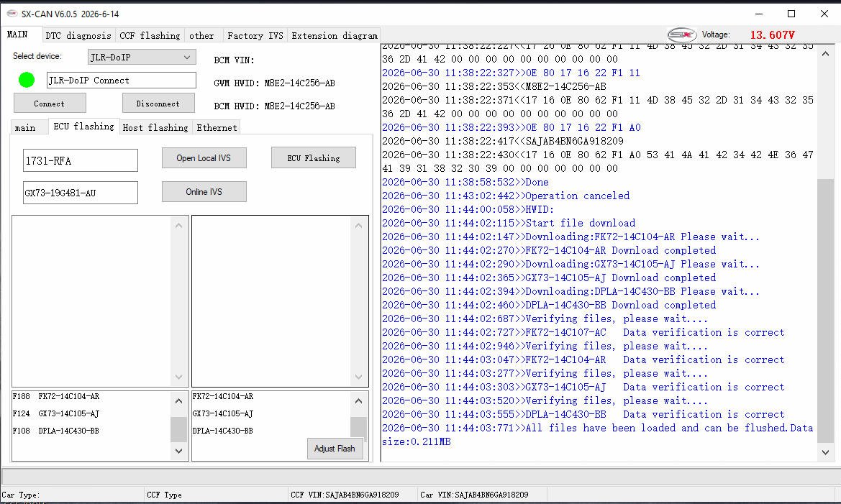Click Car Type status bar entry

click(x=21, y=495)
